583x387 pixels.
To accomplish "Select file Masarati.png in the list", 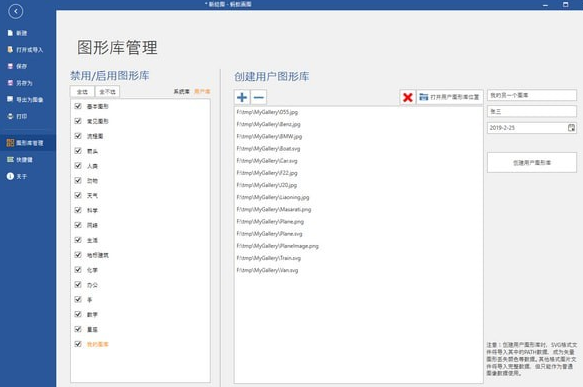I will click(x=274, y=210).
